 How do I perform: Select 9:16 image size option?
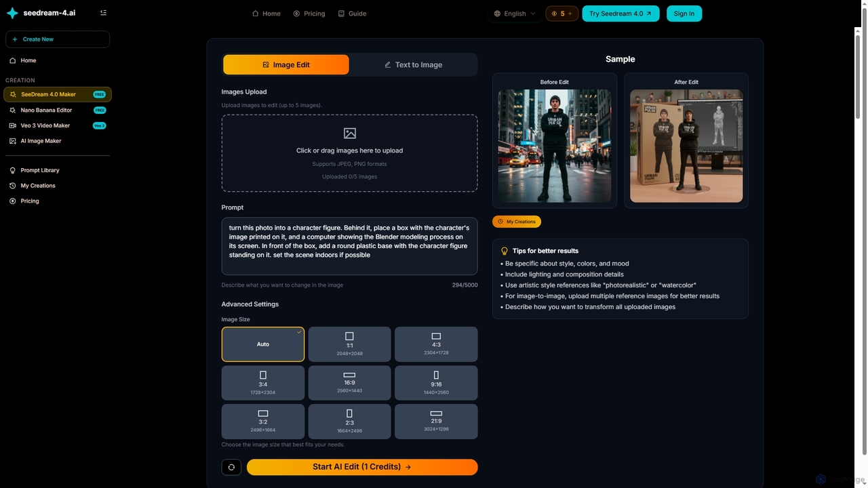pyautogui.click(x=436, y=383)
